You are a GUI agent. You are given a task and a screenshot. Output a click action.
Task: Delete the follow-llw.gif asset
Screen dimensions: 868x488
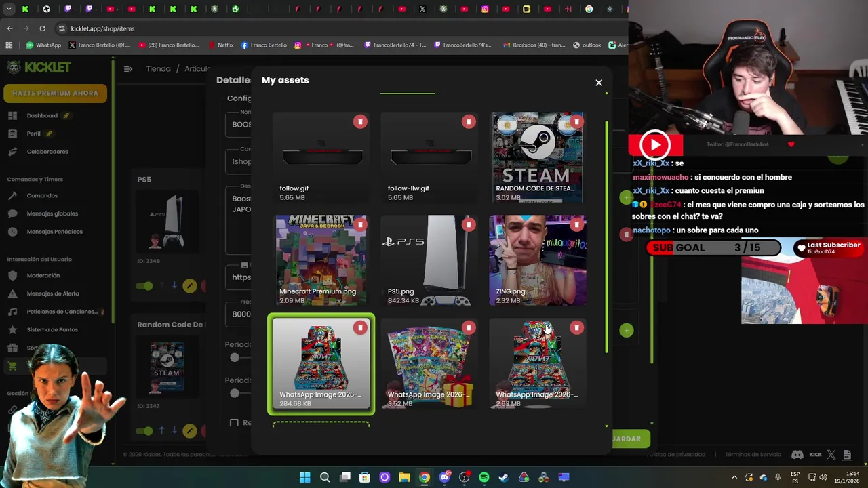coord(468,121)
